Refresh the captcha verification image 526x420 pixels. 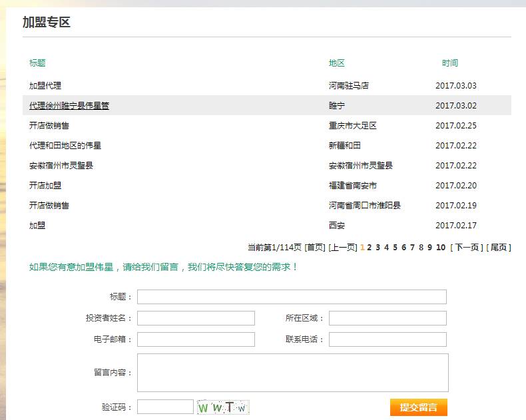(x=223, y=407)
